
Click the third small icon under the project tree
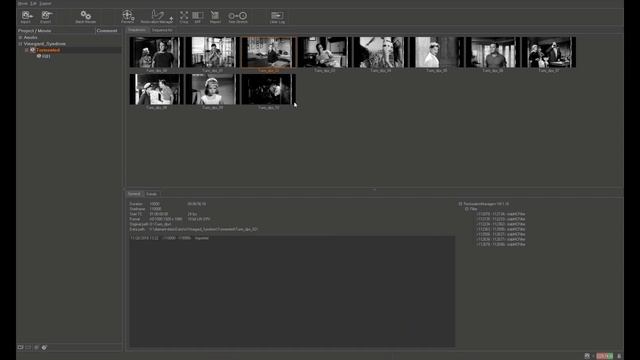pos(36,347)
